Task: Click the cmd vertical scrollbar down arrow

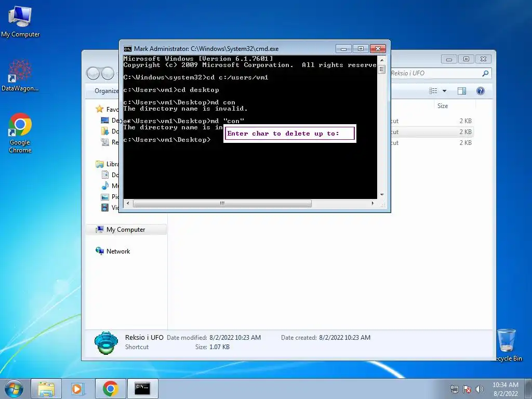Action: coord(382,195)
